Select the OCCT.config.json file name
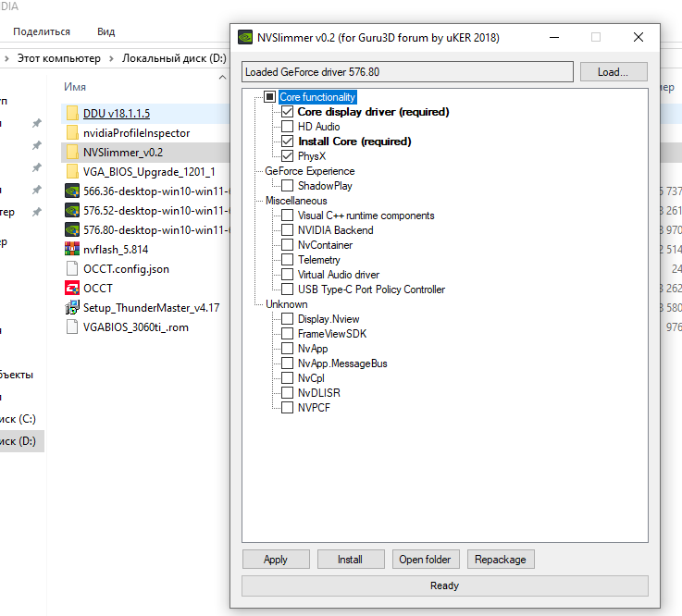Screen dimensions: 682x616 click(126, 269)
